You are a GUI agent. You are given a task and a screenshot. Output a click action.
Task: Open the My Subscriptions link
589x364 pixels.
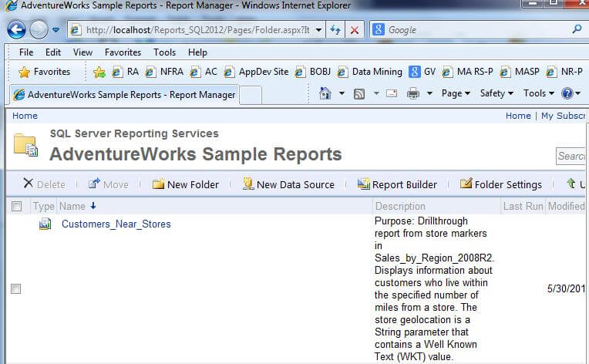563,116
